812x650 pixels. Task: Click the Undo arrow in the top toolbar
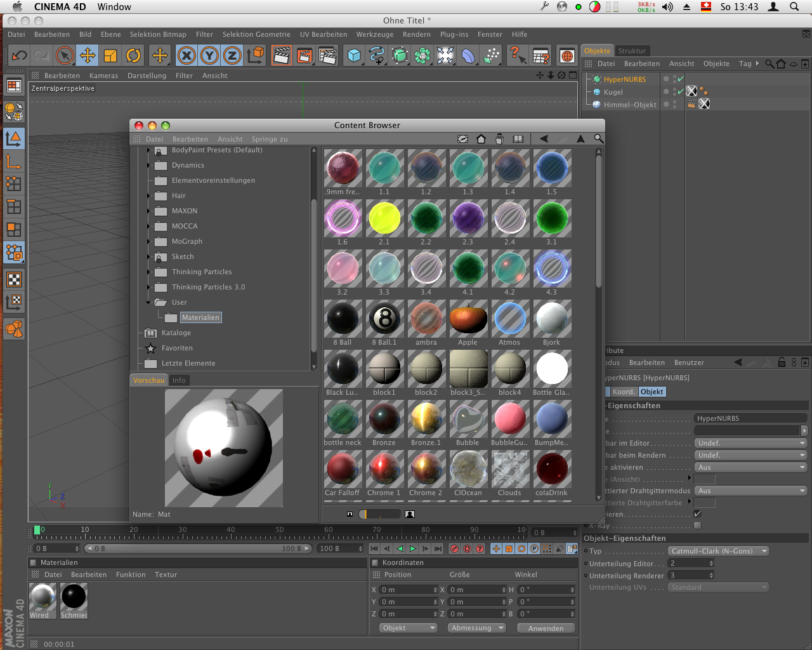click(x=19, y=56)
